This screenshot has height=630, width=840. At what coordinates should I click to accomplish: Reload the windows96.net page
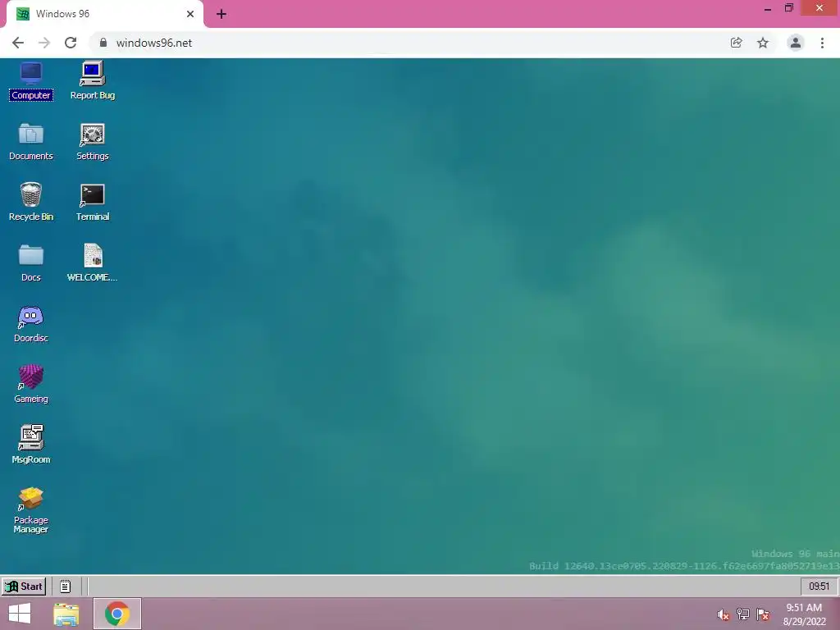pos(71,43)
